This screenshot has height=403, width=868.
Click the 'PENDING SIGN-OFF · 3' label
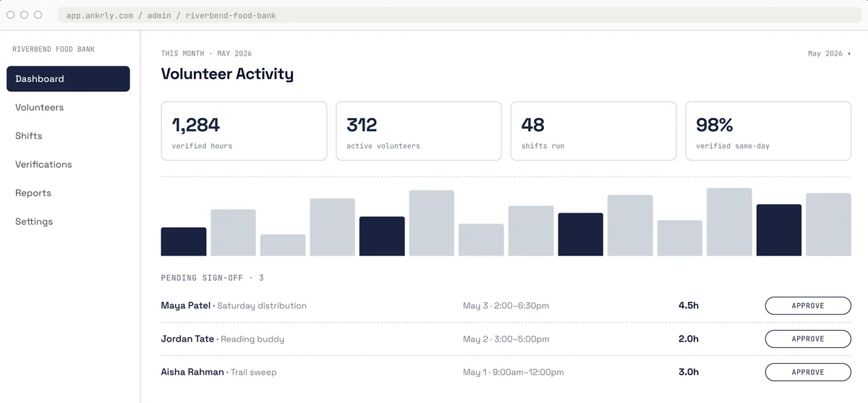212,278
